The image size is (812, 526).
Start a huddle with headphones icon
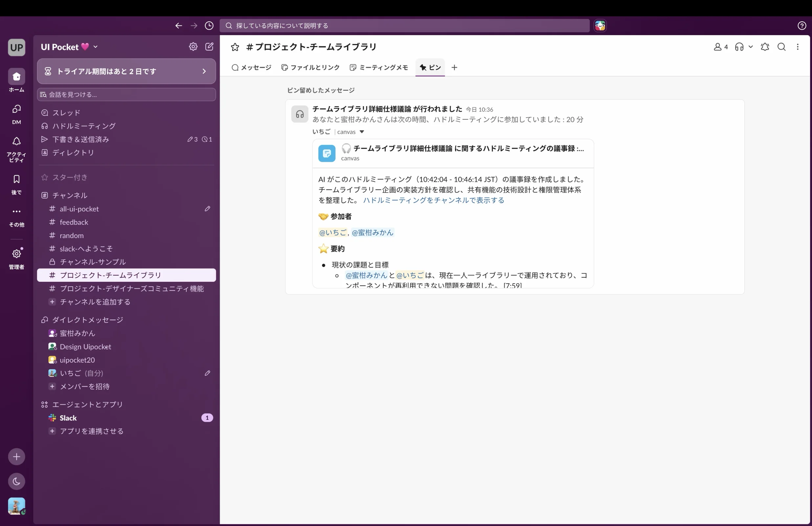[x=739, y=47]
